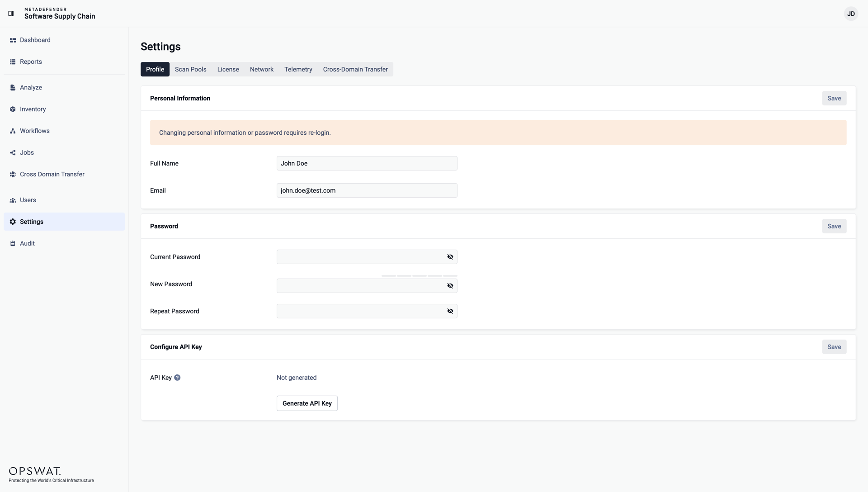
Task: Open Reports from the sidebar
Action: (64, 62)
